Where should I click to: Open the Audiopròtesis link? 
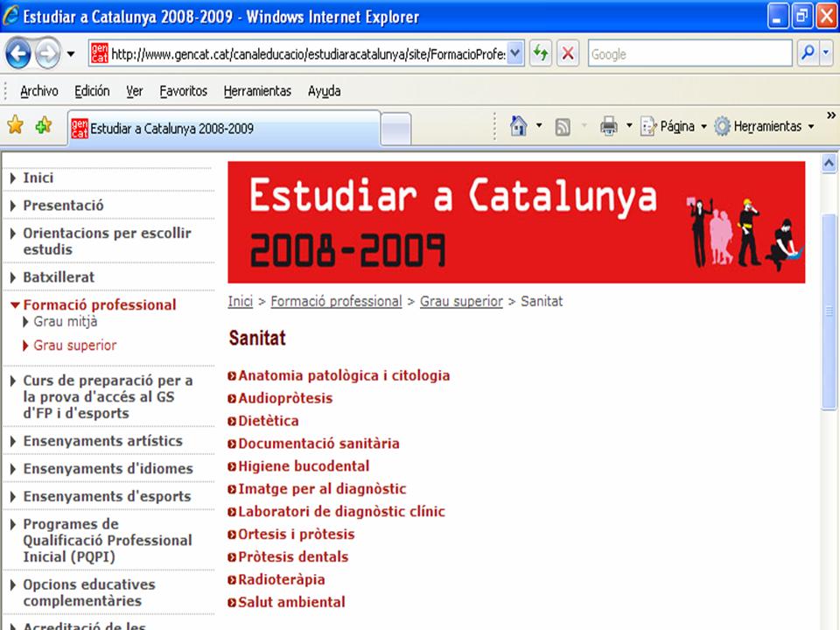point(285,399)
